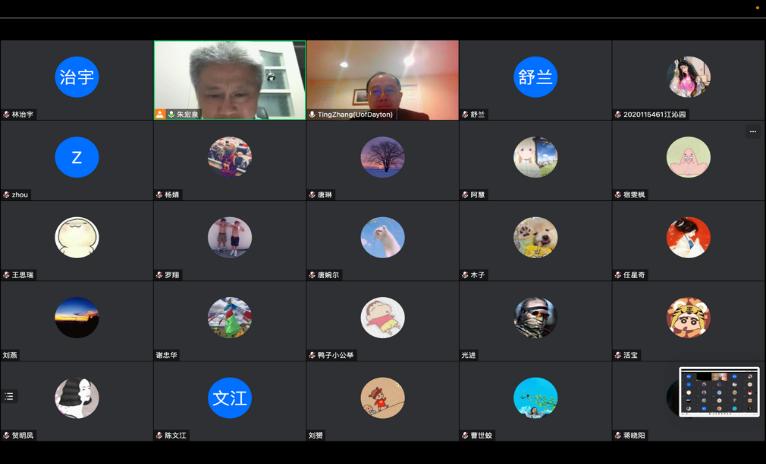Click muted mic icon beside 舒兰
This screenshot has width=766, height=464.
click(x=465, y=115)
